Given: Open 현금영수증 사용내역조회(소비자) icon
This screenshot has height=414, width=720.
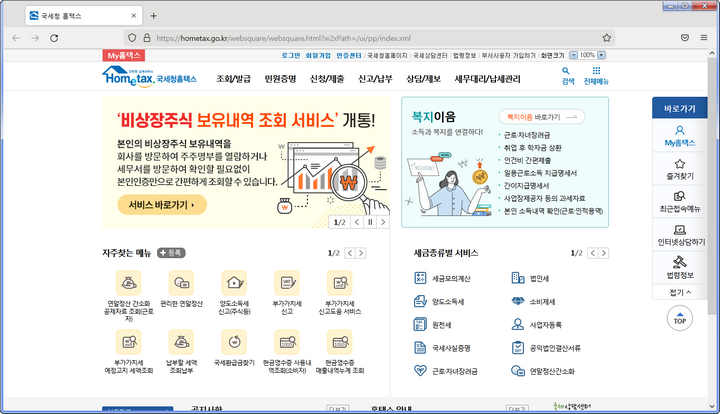Looking at the screenshot, I should click(287, 342).
